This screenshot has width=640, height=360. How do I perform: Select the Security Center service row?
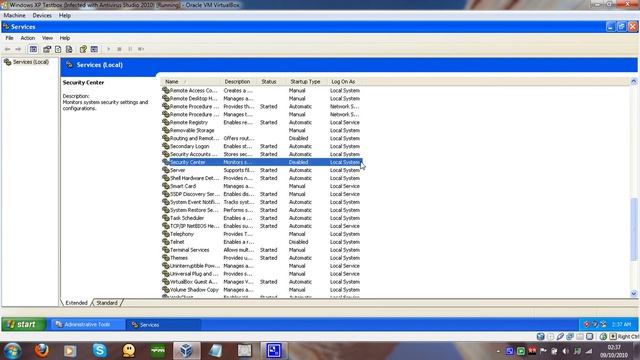pos(261,162)
